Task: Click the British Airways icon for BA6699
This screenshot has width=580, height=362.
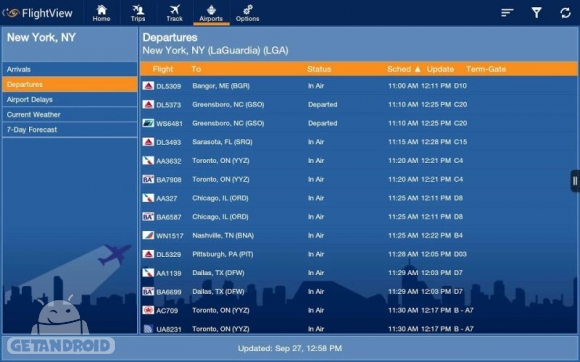Action: (148, 292)
